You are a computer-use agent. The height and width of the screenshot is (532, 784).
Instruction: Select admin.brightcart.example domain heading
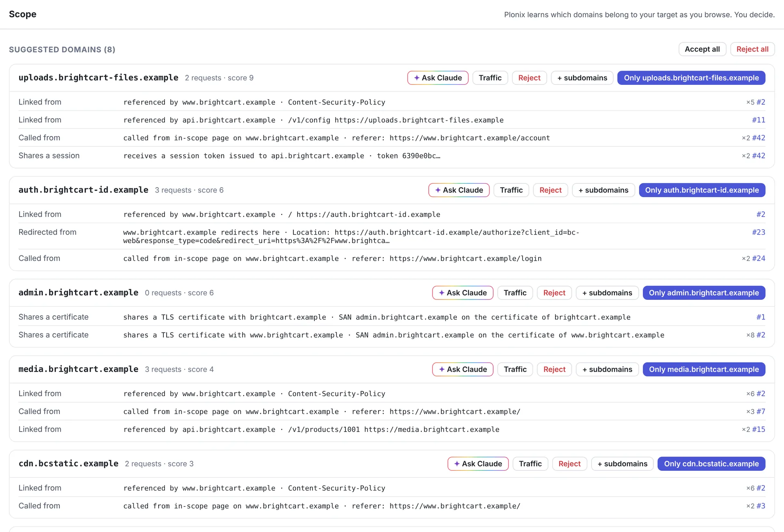pyautogui.click(x=78, y=293)
